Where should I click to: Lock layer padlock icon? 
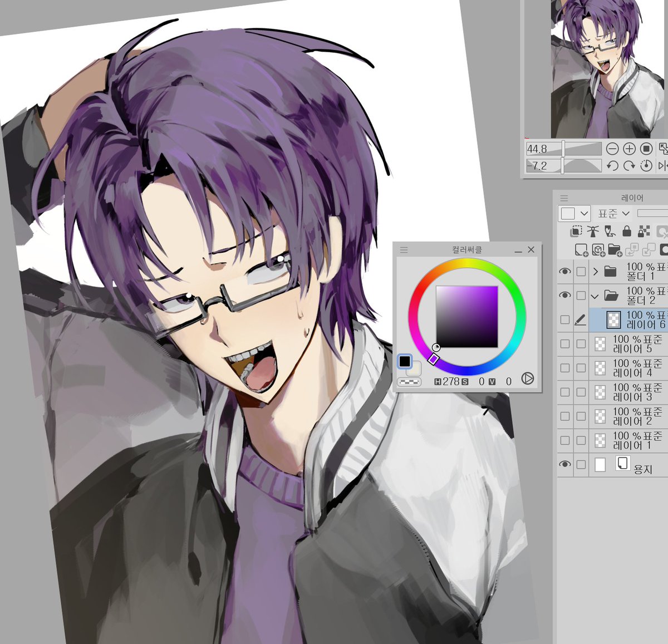click(627, 231)
